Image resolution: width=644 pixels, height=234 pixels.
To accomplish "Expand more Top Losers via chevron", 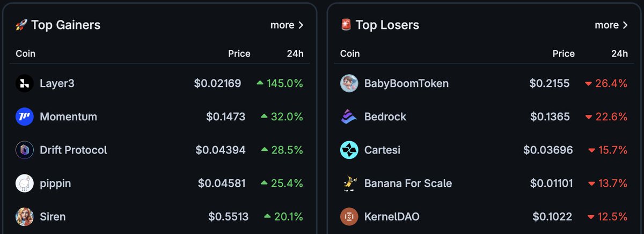I will click(625, 25).
